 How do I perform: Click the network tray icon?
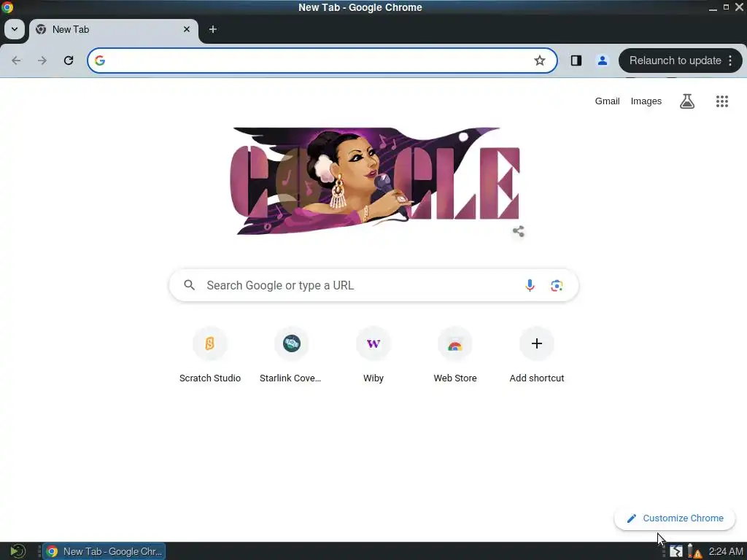[x=676, y=551]
